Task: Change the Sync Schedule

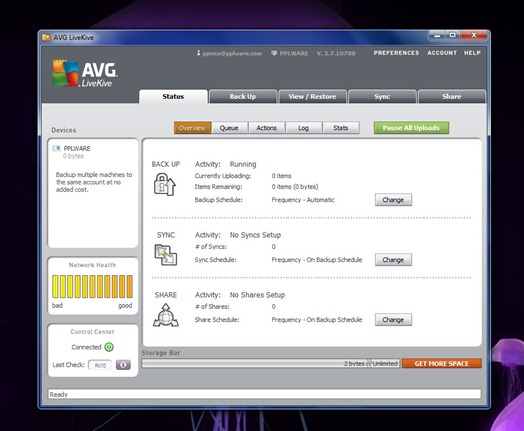Action: (393, 260)
